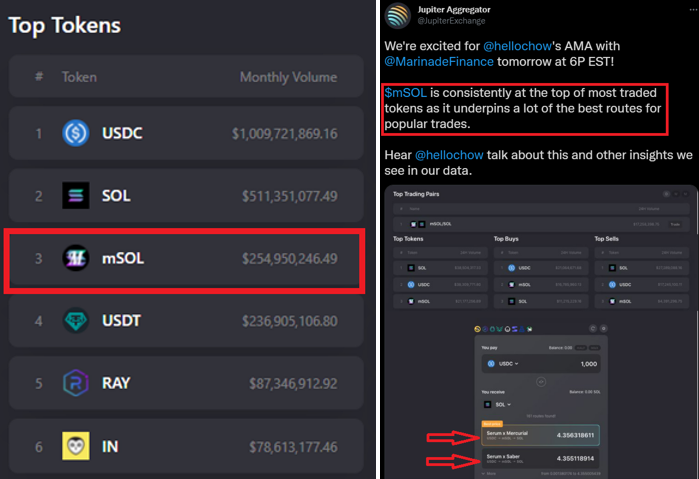Click the USDC row under Top Buys
Viewport: 699px width, 479px height.
[x=541, y=268]
